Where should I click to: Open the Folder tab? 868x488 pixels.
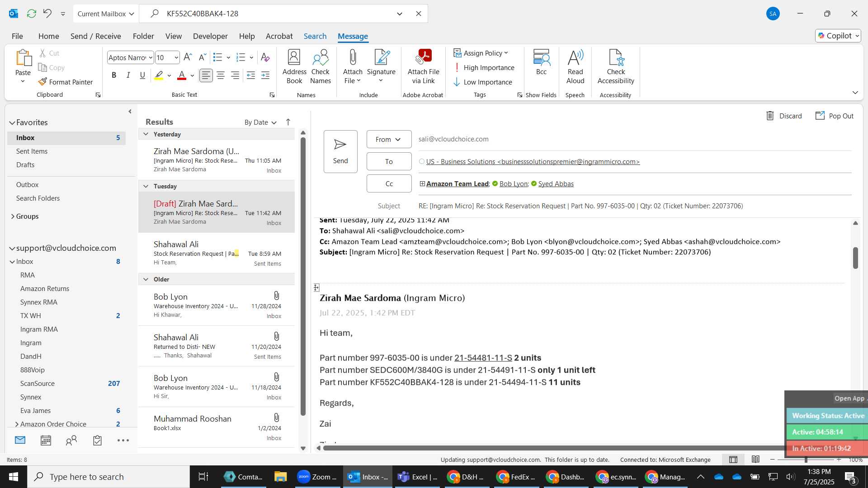[x=143, y=36]
